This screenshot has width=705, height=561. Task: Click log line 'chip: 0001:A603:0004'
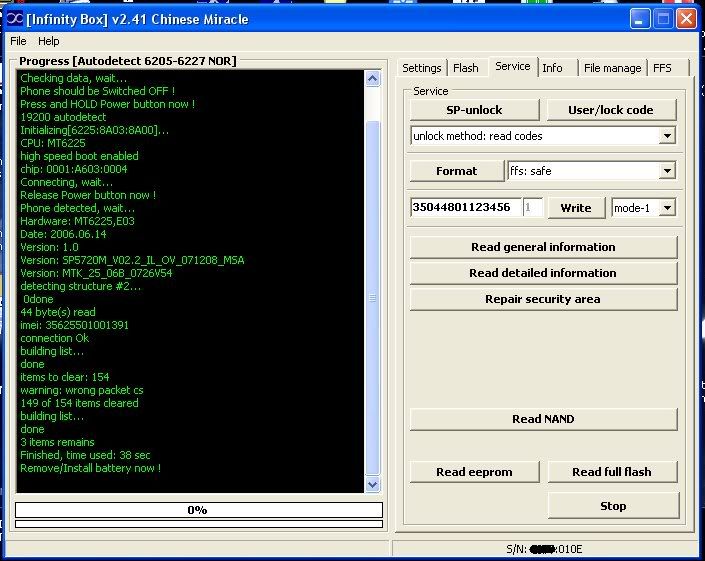click(74, 169)
